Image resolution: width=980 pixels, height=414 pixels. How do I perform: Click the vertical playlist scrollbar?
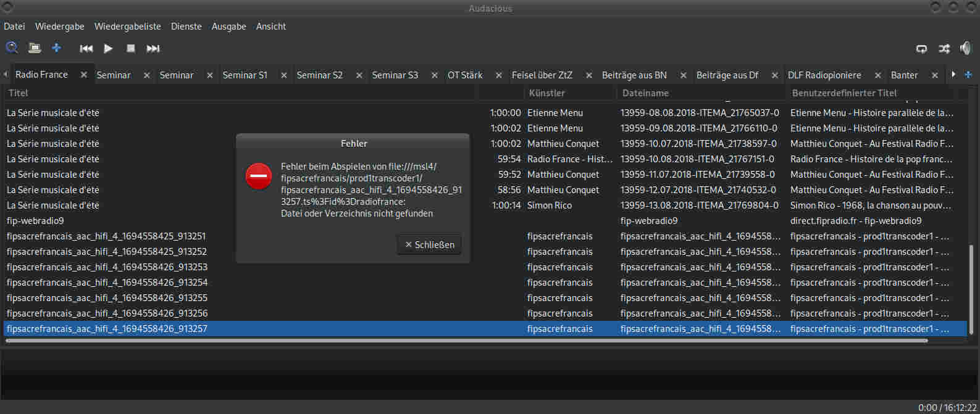971,290
